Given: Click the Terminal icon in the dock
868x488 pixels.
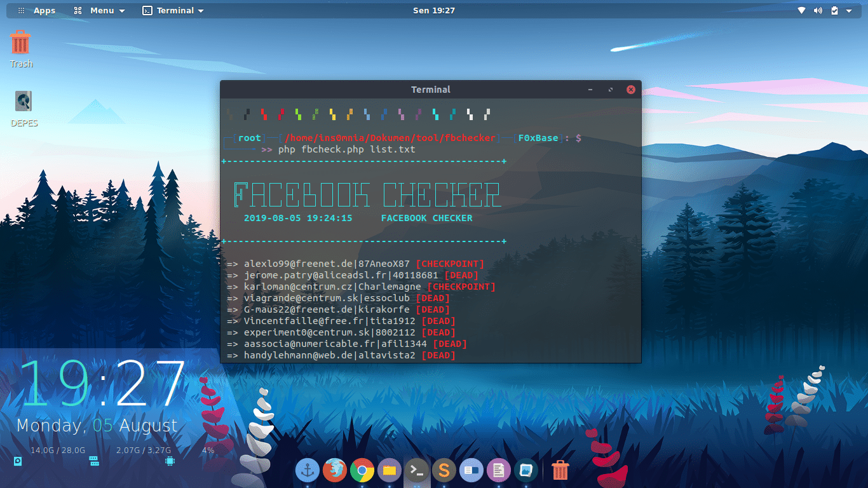Looking at the screenshot, I should (417, 470).
